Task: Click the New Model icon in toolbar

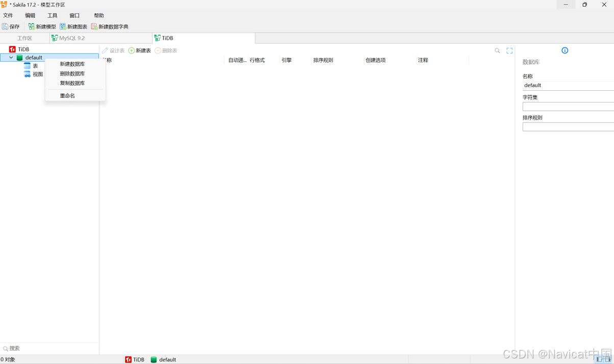Action: 32,27
